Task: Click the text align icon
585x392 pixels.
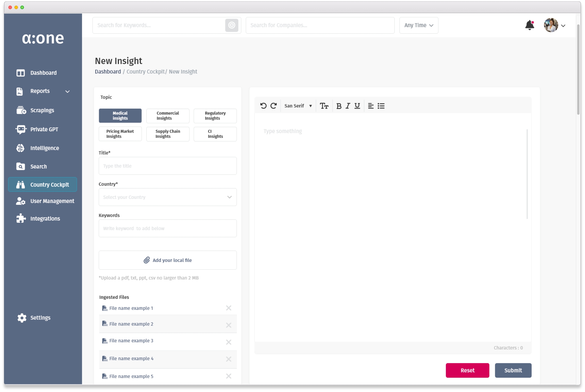Action: point(370,106)
